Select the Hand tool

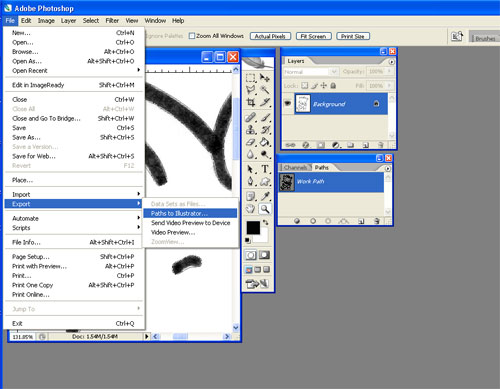click(251, 209)
